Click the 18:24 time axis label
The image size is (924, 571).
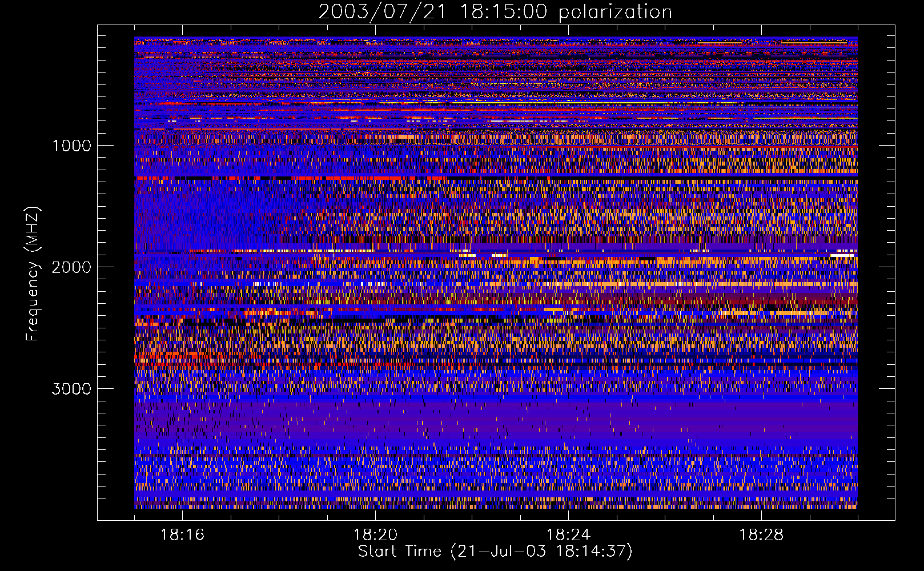pyautogui.click(x=568, y=535)
